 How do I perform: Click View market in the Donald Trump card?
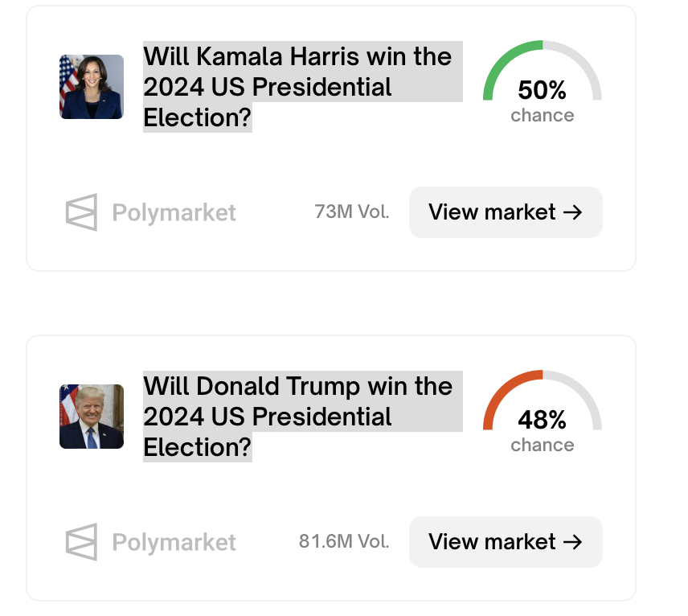pyautogui.click(x=506, y=542)
